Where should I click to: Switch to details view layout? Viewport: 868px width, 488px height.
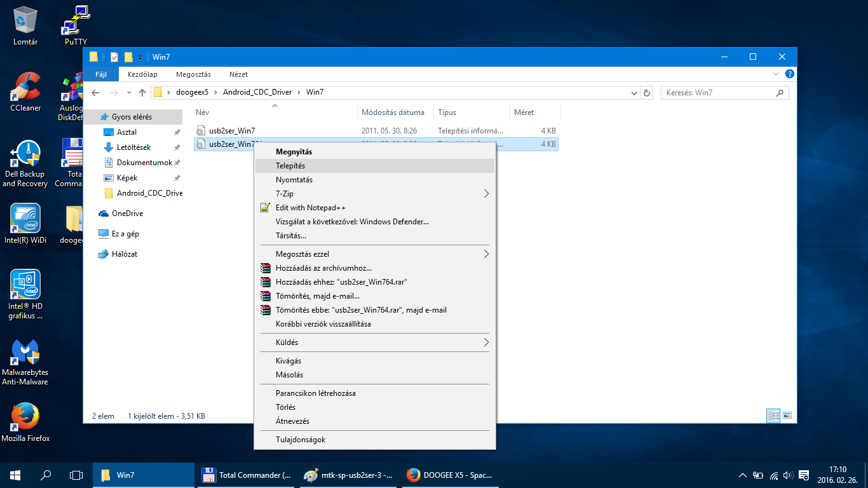pos(773,416)
